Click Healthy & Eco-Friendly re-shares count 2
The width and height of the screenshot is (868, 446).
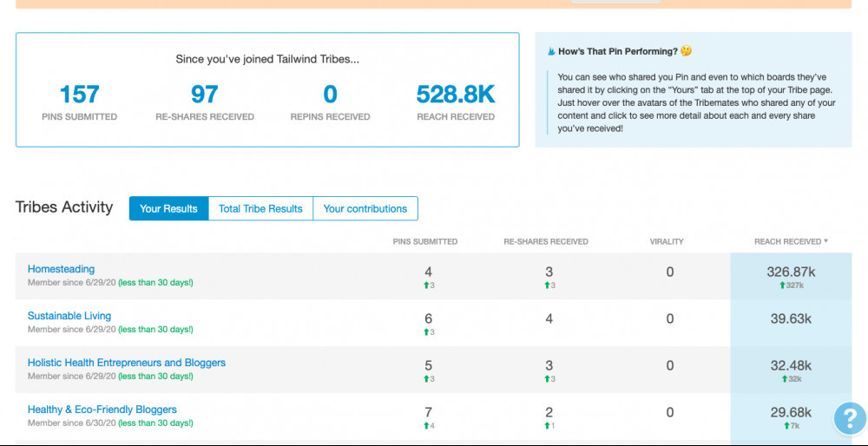click(549, 412)
